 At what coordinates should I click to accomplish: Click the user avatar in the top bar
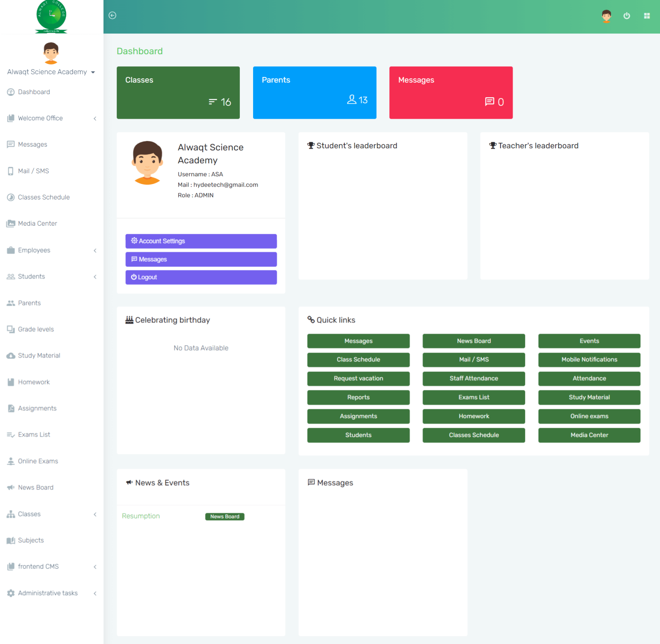point(606,16)
